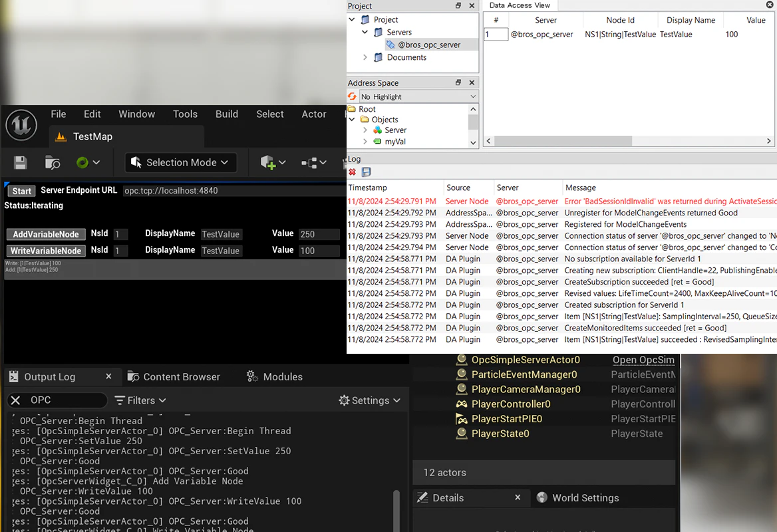This screenshot has height=532, width=777.
Task: Open the Build menu
Action: coord(226,114)
